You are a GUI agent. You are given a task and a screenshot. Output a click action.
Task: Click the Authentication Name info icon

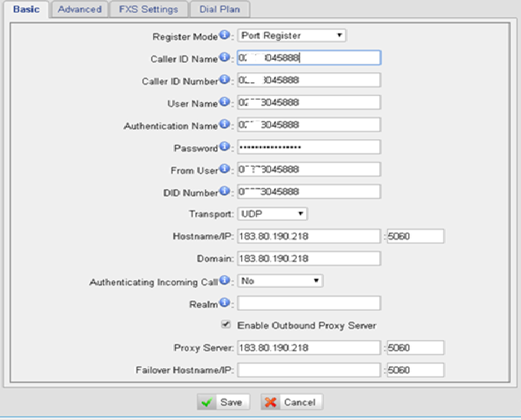(x=225, y=124)
